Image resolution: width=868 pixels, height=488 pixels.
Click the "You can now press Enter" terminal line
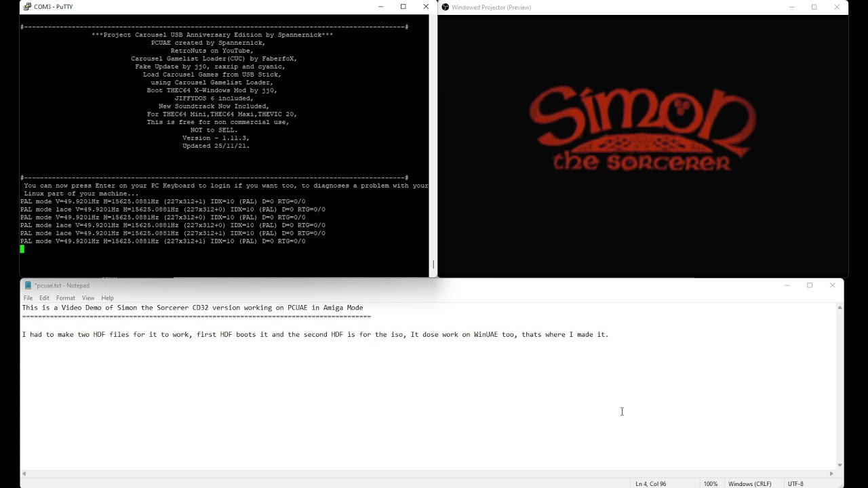[x=226, y=186]
